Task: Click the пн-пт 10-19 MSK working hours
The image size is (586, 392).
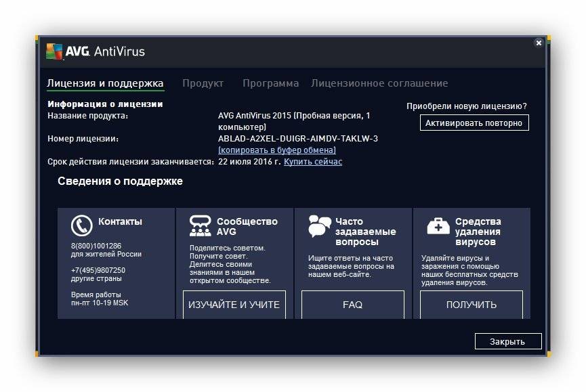Action: [100, 303]
